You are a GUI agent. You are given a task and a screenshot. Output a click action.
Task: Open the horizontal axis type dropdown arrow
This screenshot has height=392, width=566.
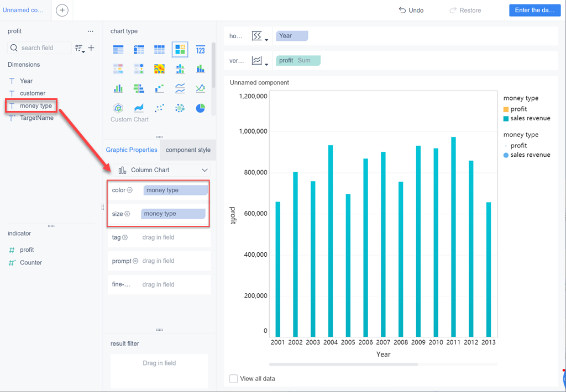tap(266, 40)
